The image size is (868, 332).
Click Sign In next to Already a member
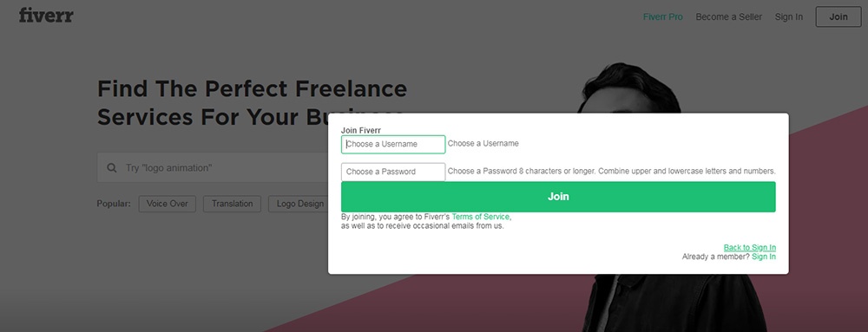(x=763, y=257)
